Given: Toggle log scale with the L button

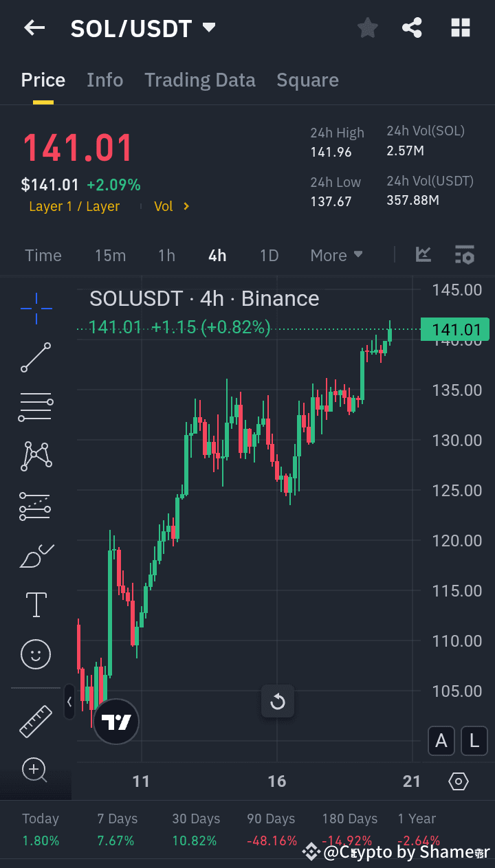Looking at the screenshot, I should (474, 741).
